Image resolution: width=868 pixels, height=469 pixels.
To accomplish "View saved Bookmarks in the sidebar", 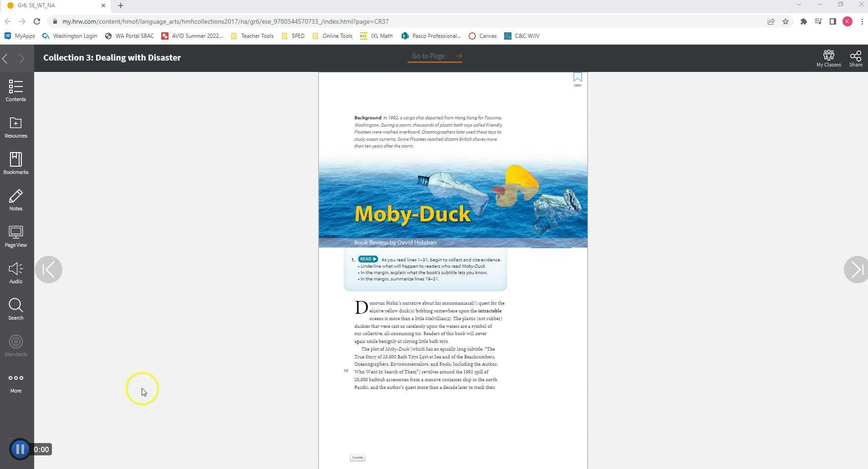I will coord(15,163).
